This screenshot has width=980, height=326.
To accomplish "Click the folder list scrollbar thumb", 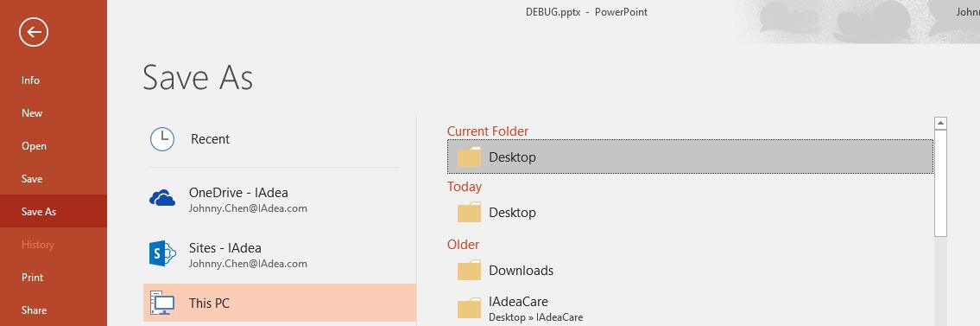I will 940,184.
